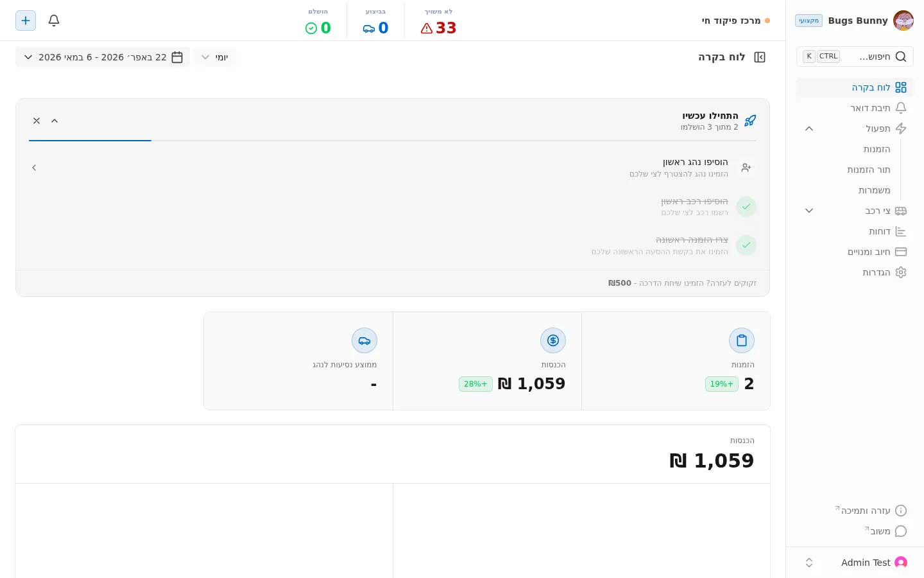Open הגדרות settings page
This screenshot has width=924, height=578.
(855, 272)
